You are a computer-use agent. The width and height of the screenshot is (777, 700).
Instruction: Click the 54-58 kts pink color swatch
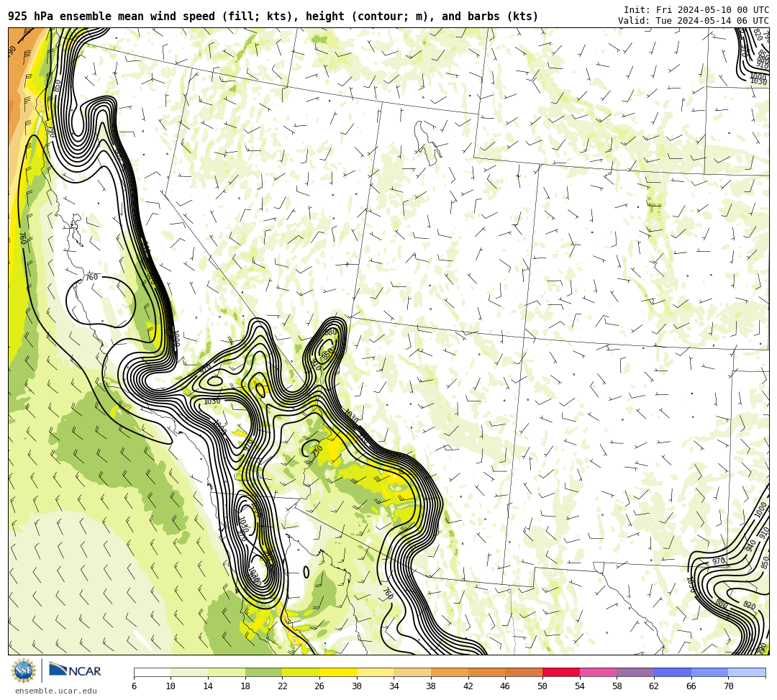598,672
